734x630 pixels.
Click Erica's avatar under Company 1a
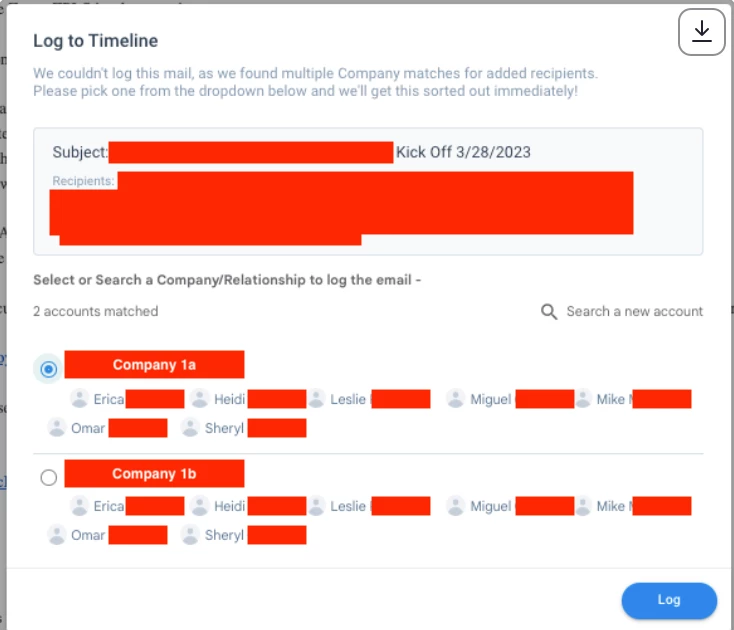[79, 399]
